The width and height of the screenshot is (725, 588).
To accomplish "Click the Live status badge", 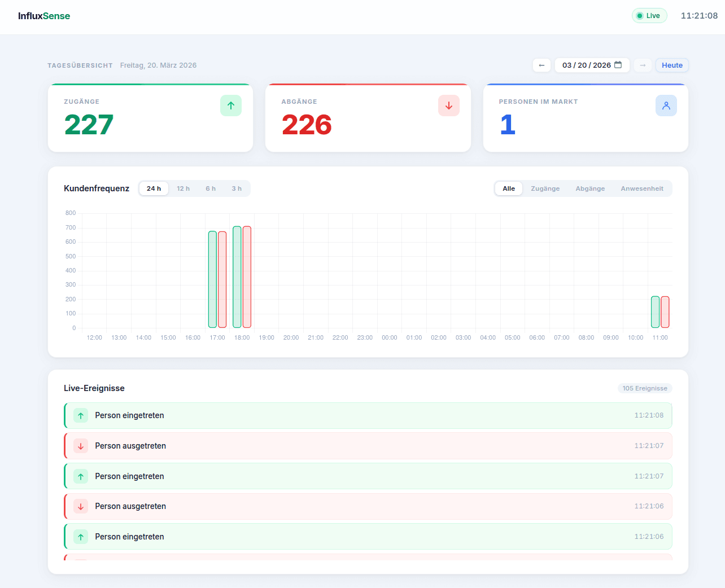I will pyautogui.click(x=649, y=16).
